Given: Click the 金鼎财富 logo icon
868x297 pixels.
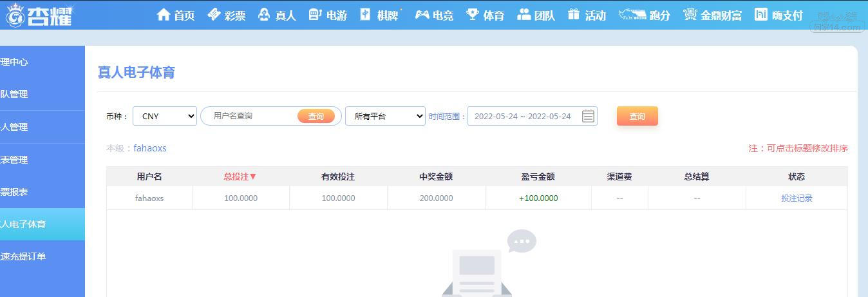Looking at the screenshot, I should [690, 14].
